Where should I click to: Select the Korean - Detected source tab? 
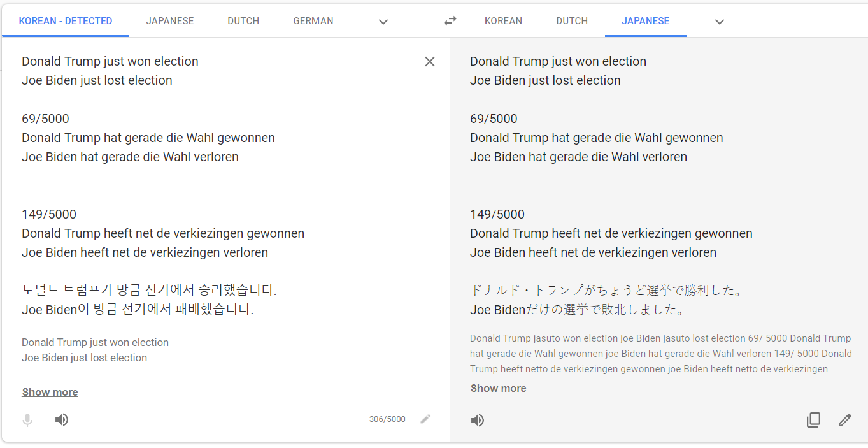pos(66,21)
